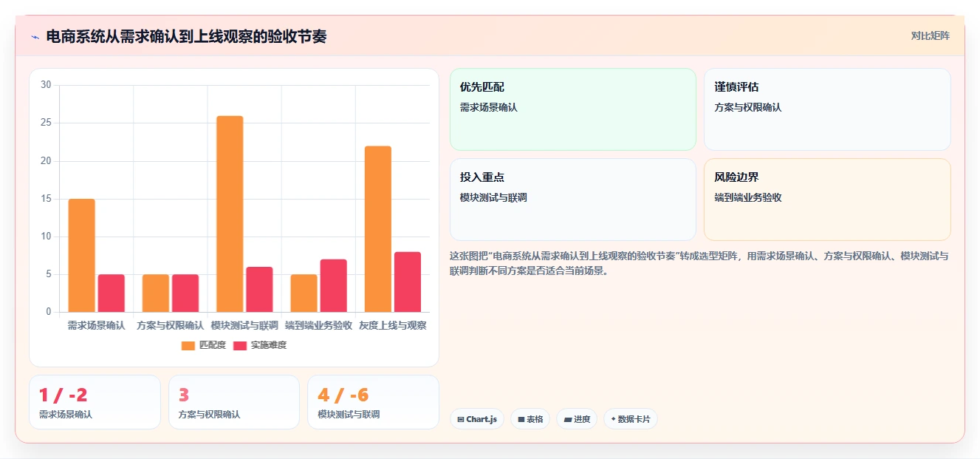Select the 进度 tag chip
Image resolution: width=980 pixels, height=459 pixels.
click(x=577, y=419)
